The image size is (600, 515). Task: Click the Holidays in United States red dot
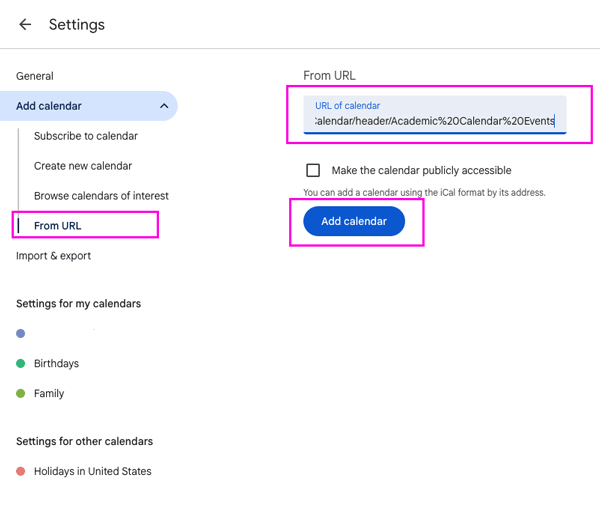(21, 471)
